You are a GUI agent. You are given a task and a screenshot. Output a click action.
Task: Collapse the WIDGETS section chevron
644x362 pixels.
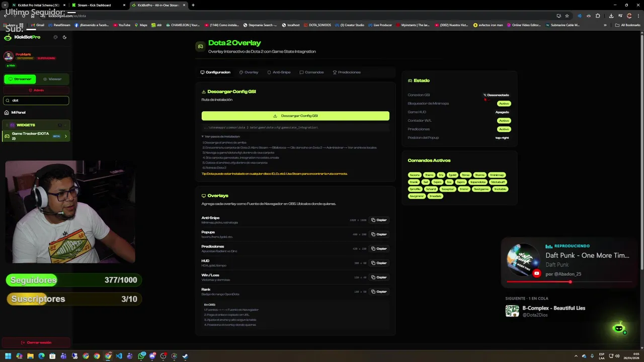(x=65, y=125)
